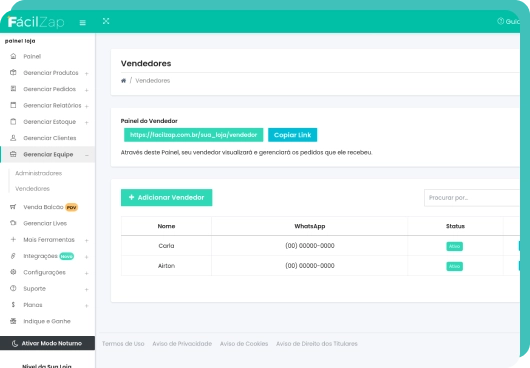The height and width of the screenshot is (368, 530).
Task: Click the PDV badge
Action: [x=71, y=207]
